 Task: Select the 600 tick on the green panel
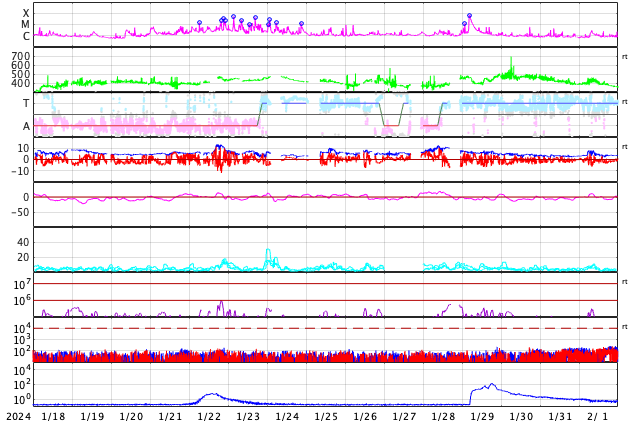[x=21, y=65]
